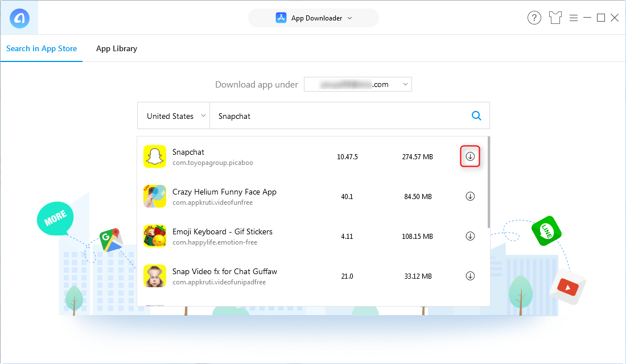Download Emoji Keyboard - Gif Stickers
Viewport: 626px width, 364px height.
470,236
